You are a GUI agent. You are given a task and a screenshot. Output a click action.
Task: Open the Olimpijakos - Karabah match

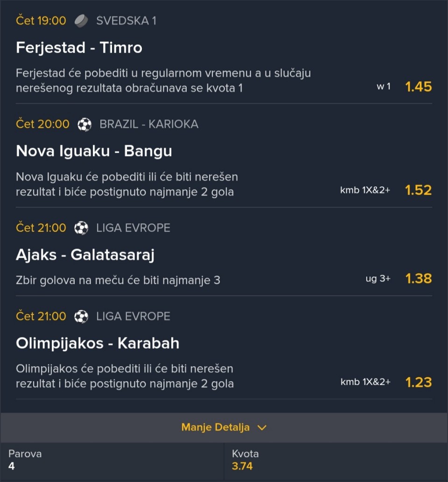(x=98, y=343)
